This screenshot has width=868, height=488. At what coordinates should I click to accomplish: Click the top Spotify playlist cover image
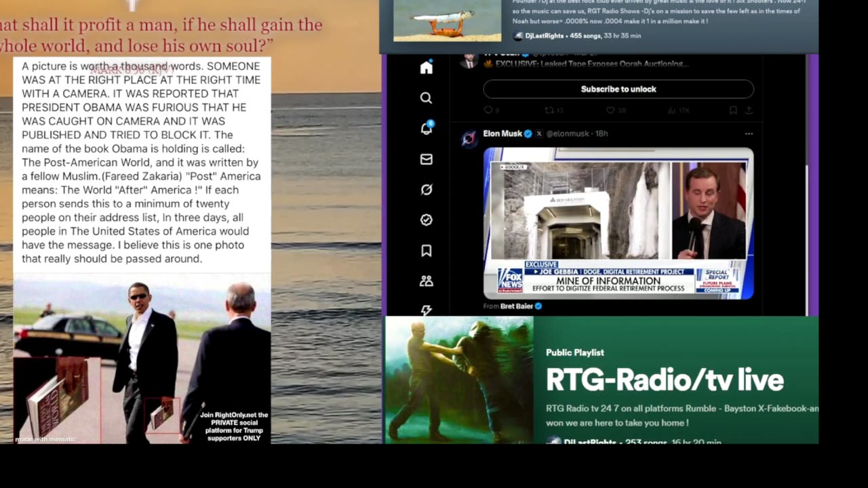pyautogui.click(x=448, y=20)
